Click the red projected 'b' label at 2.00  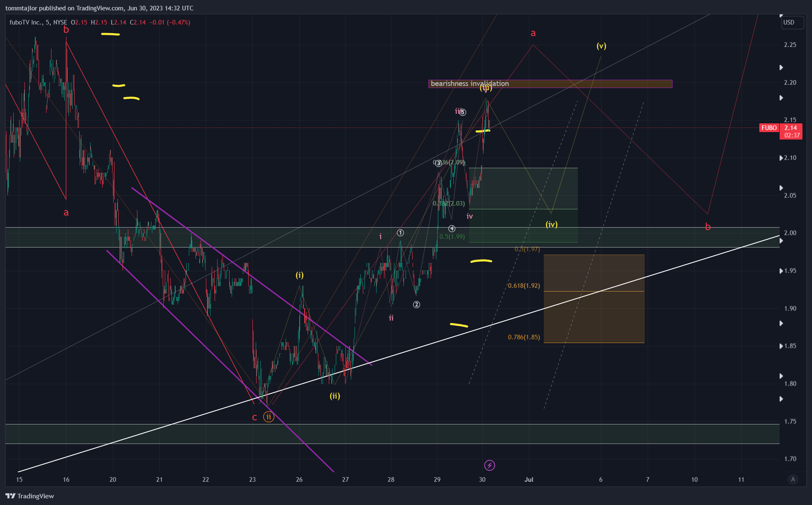click(x=708, y=227)
